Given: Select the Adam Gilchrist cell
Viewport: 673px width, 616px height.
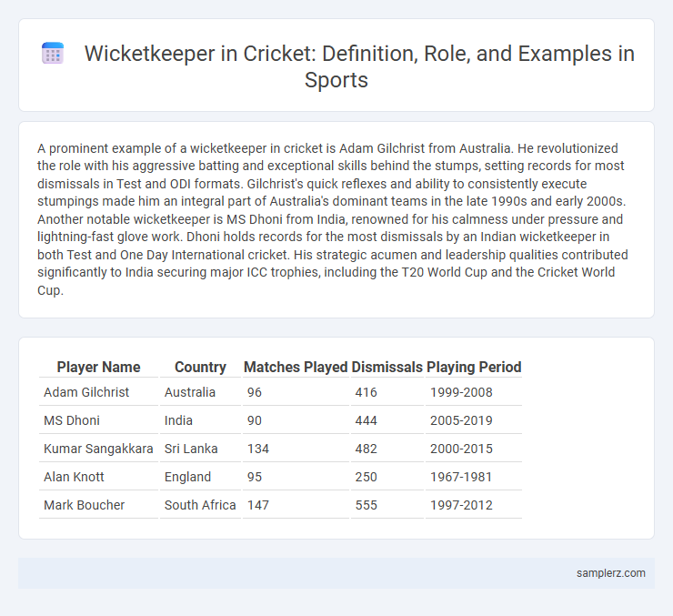Looking at the screenshot, I should (98, 392).
